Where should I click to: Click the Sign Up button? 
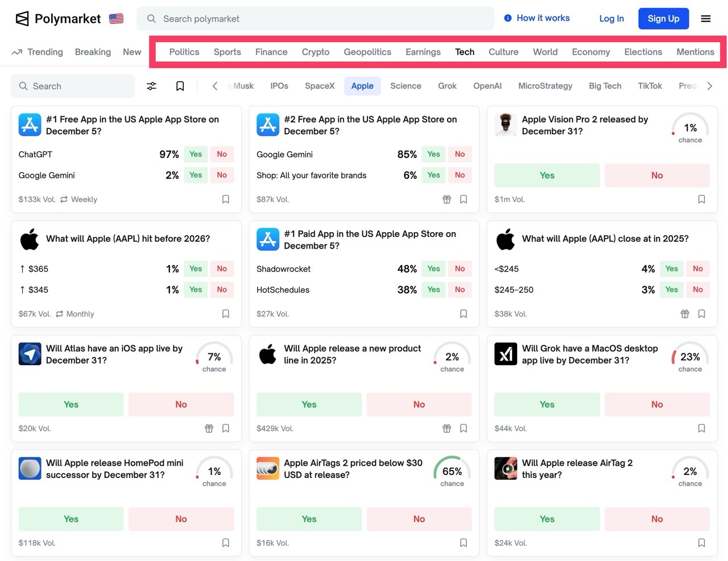(x=663, y=19)
